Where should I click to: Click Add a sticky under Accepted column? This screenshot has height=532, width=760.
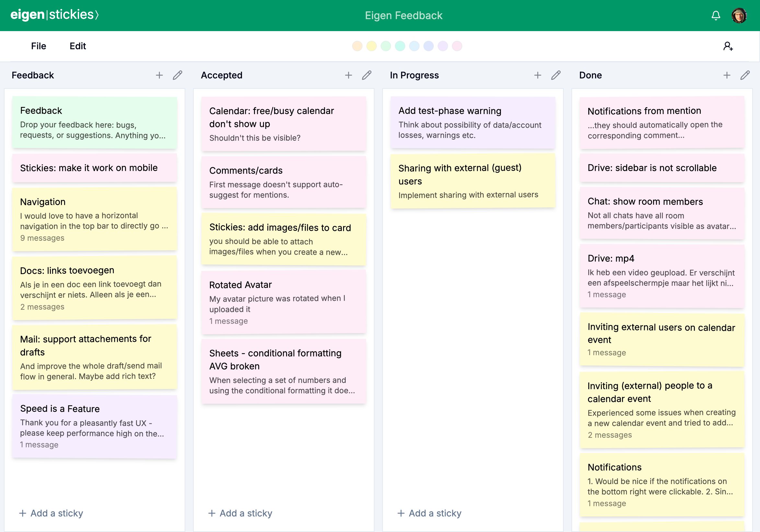[240, 513]
